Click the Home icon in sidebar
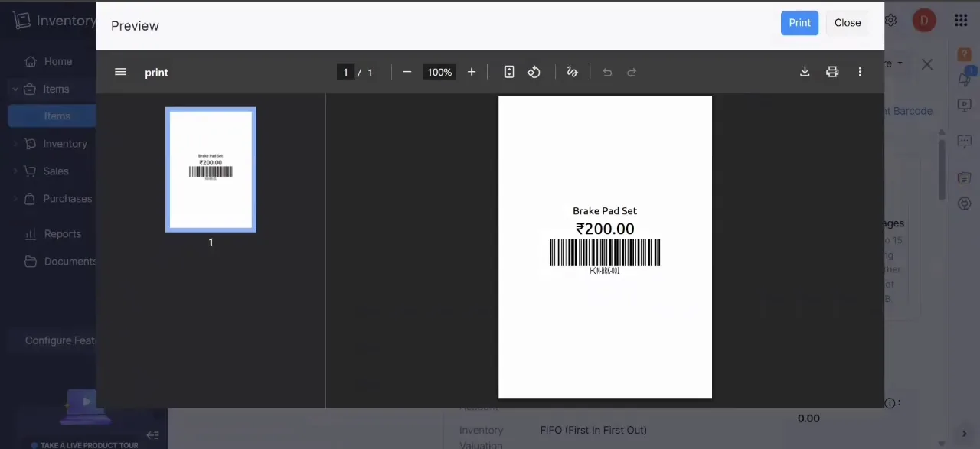 click(31, 61)
